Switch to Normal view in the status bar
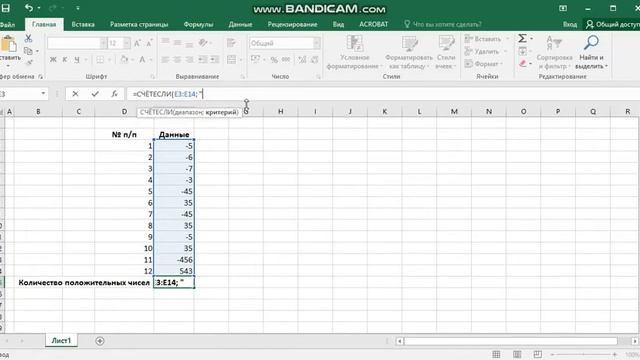 496,354
